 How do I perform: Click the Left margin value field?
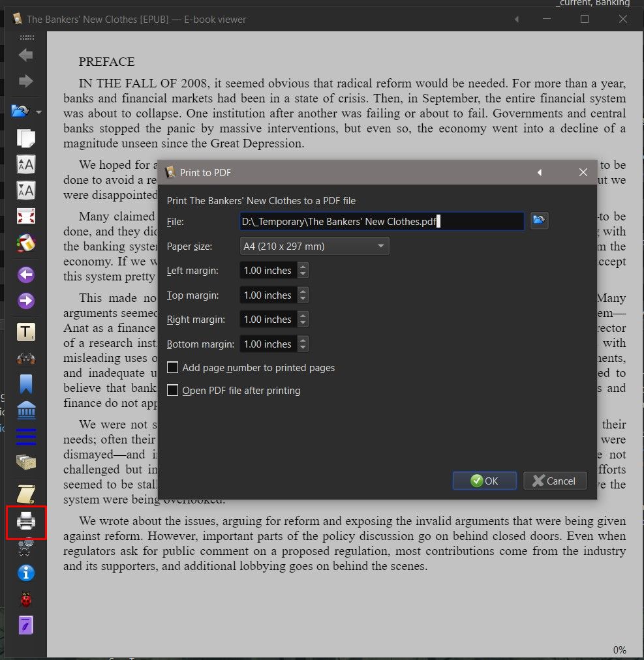pyautogui.click(x=269, y=270)
